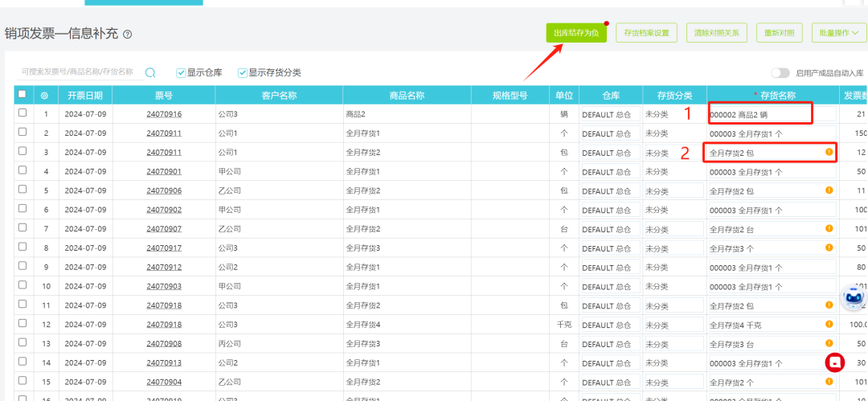This screenshot has width=868, height=401.
Task: Open invoice link 24070916
Action: [x=164, y=114]
